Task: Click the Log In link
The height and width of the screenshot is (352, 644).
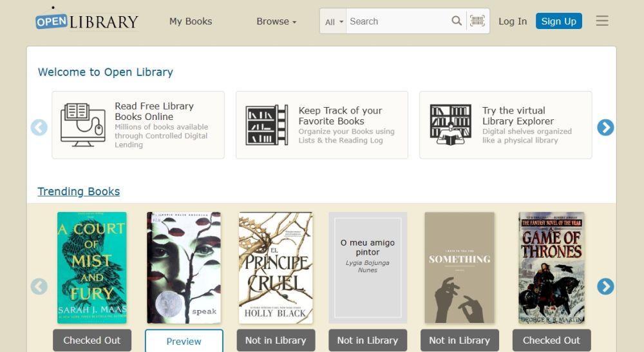Action: (x=513, y=21)
